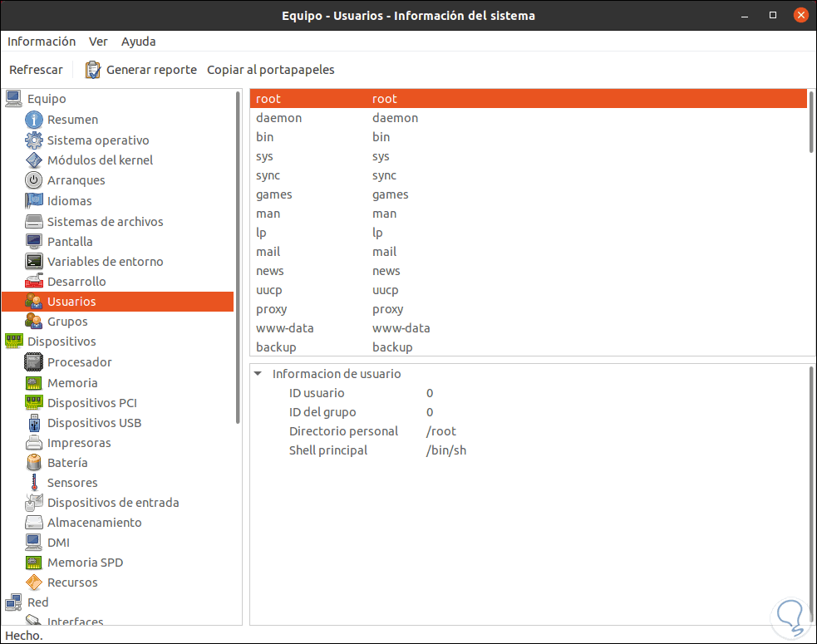Click the Procesador chip icon
817x644 pixels.
[34, 362]
